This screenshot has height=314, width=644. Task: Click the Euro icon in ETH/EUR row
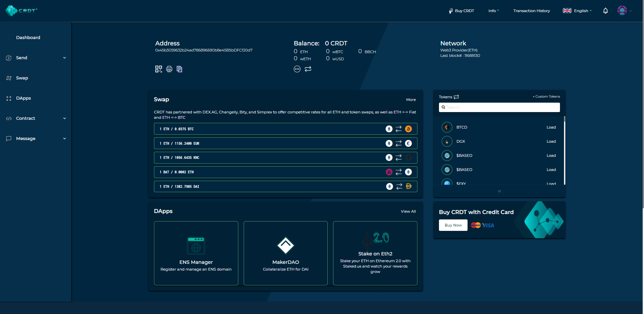pos(408,143)
